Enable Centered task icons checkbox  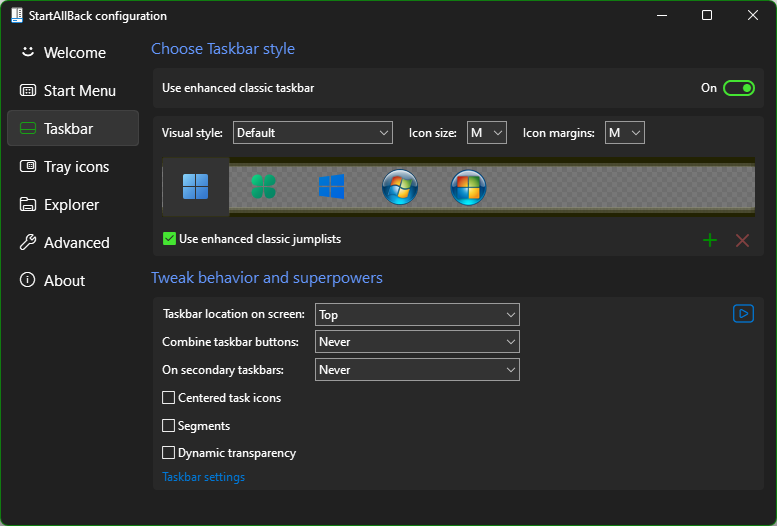168,398
